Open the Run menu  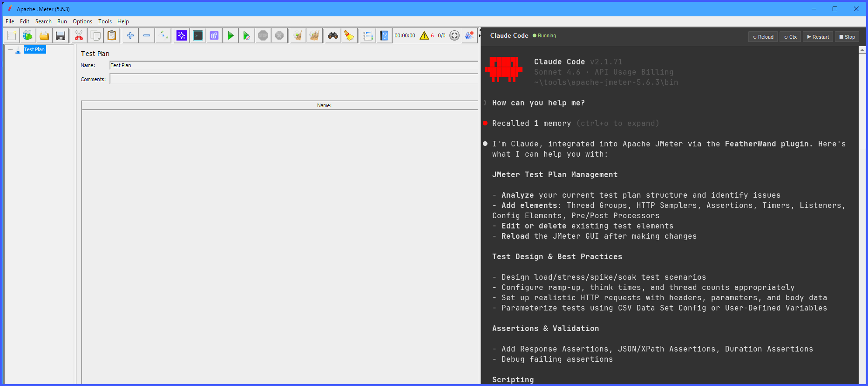[x=62, y=21]
